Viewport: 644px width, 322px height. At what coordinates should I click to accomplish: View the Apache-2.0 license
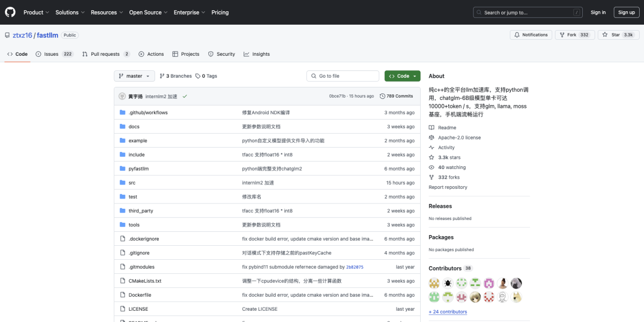pos(459,137)
